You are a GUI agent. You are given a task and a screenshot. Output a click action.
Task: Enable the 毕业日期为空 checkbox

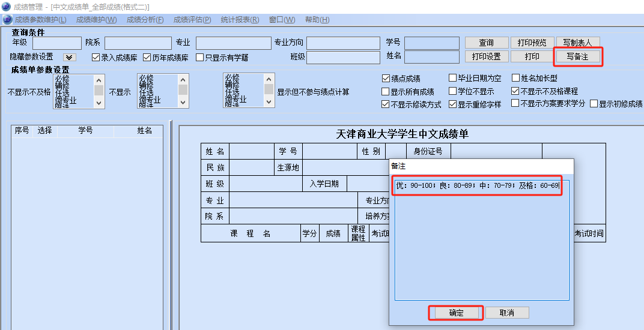[453, 78]
